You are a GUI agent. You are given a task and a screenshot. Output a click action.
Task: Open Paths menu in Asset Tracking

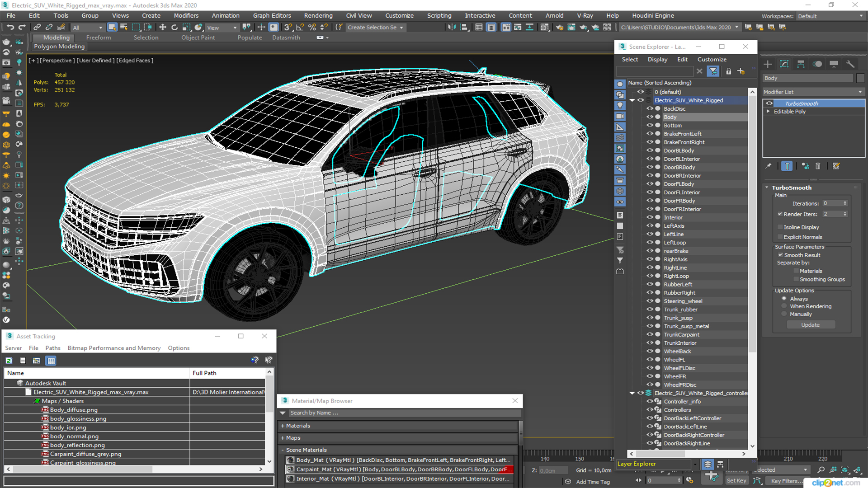click(x=53, y=348)
